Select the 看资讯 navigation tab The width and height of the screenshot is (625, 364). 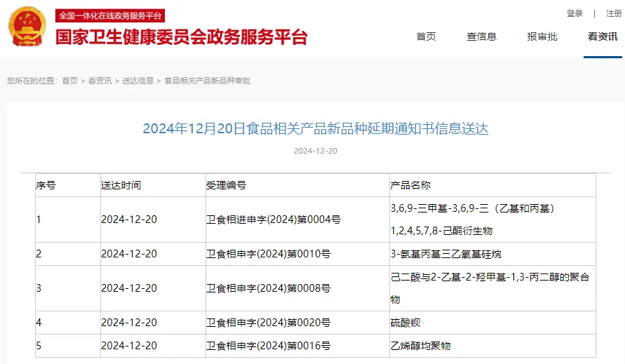pos(603,36)
